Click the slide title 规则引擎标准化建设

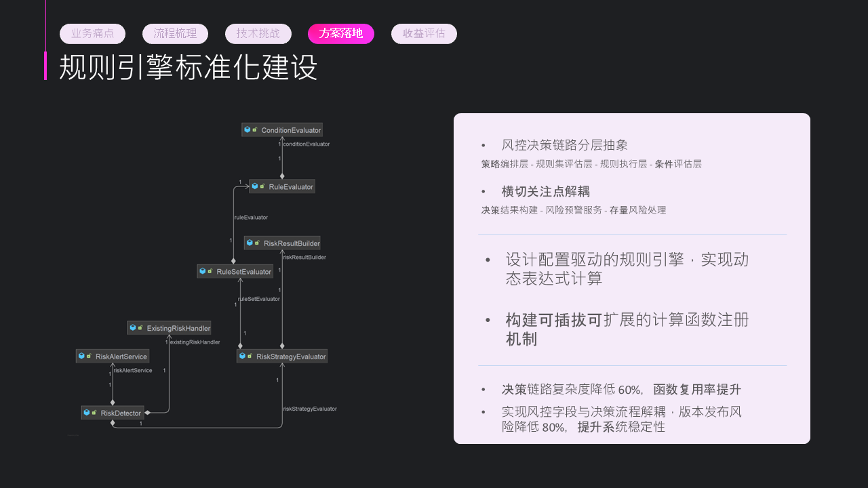click(189, 67)
